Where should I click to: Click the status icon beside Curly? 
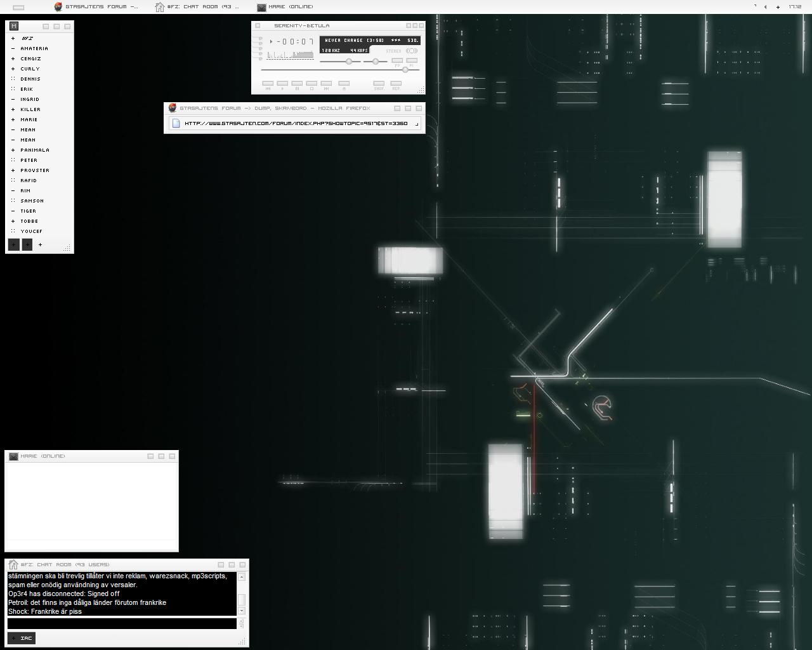tap(13, 69)
